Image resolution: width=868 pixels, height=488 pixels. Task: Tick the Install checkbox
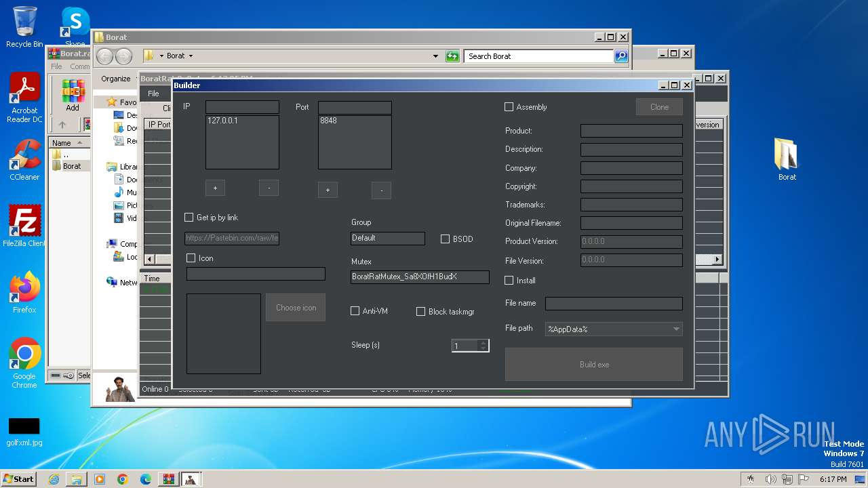click(509, 281)
